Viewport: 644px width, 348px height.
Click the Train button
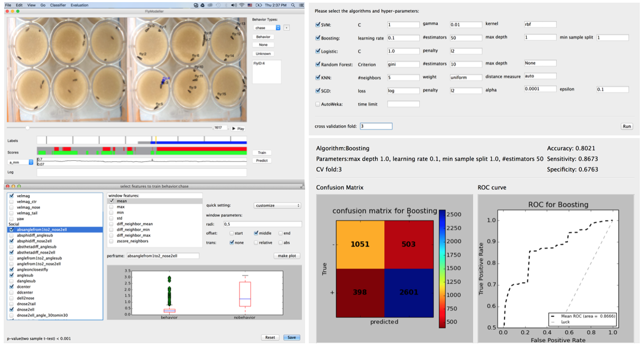262,153
